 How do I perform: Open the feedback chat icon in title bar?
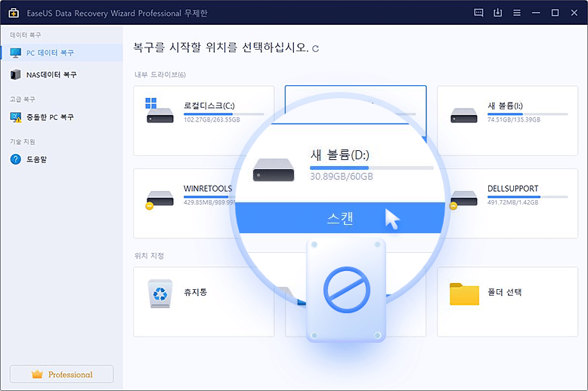pyautogui.click(x=478, y=13)
